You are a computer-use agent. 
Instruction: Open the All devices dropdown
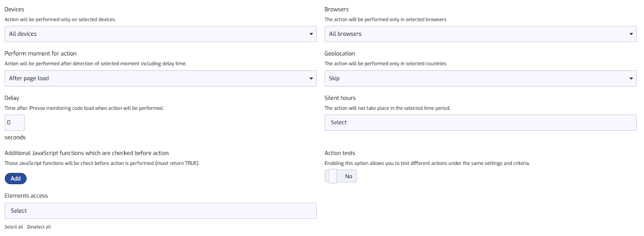161,34
